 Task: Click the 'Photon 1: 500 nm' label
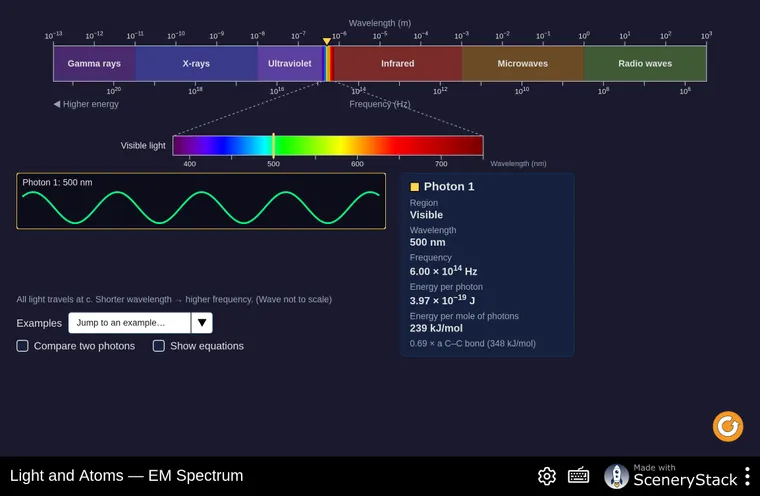57,182
